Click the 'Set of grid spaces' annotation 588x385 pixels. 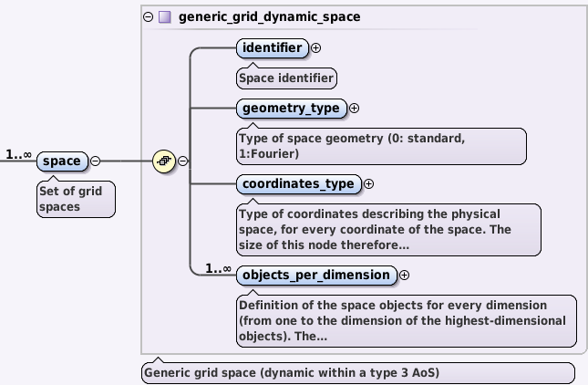[76, 199]
